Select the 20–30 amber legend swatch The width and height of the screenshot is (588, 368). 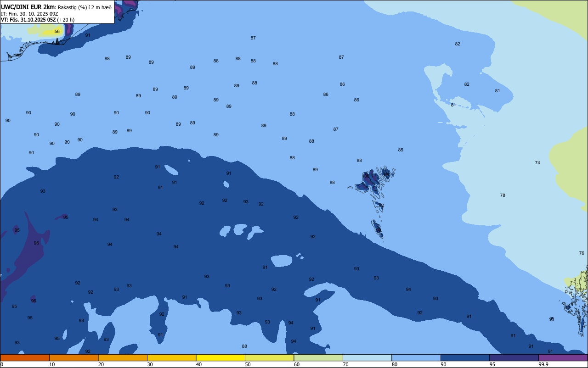pos(123,357)
